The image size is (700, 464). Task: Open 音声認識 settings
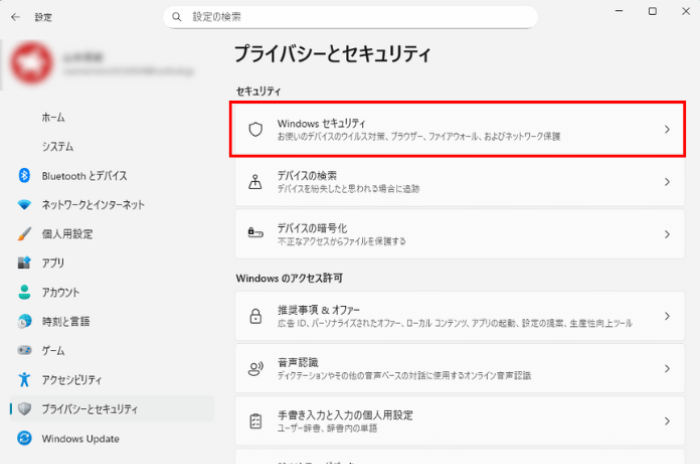[x=460, y=368]
